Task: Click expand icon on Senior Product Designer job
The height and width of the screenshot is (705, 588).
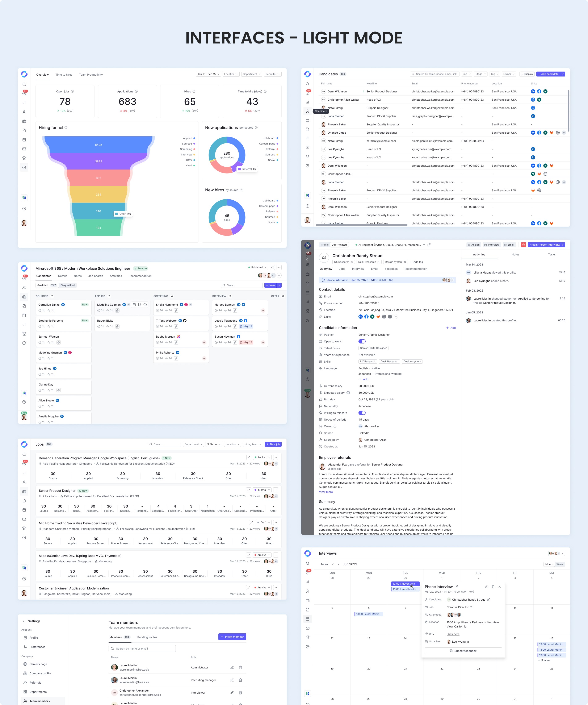Action: tap(248, 490)
